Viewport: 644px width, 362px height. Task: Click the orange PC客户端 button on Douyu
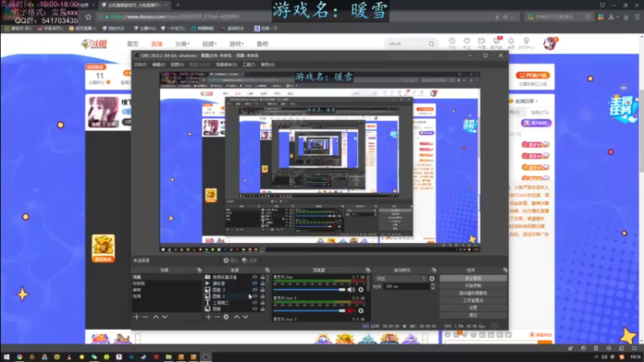click(533, 75)
